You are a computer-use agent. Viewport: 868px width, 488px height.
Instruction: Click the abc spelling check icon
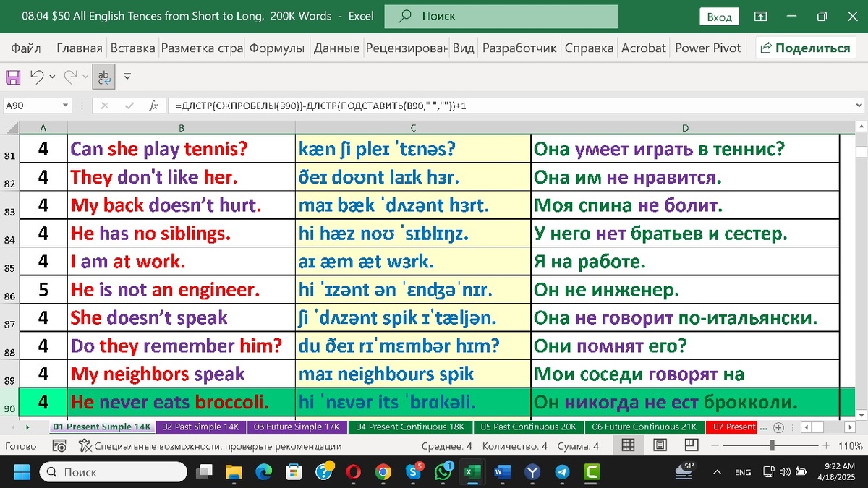click(x=103, y=76)
